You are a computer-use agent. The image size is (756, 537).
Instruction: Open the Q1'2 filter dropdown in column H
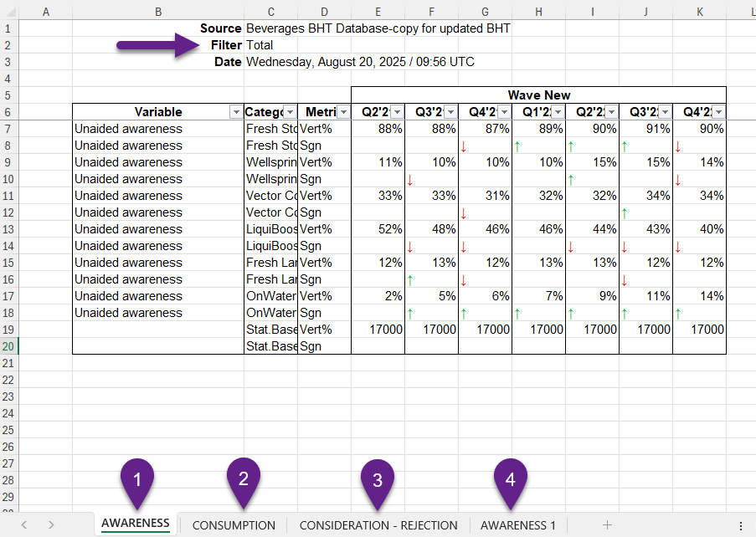click(557, 112)
